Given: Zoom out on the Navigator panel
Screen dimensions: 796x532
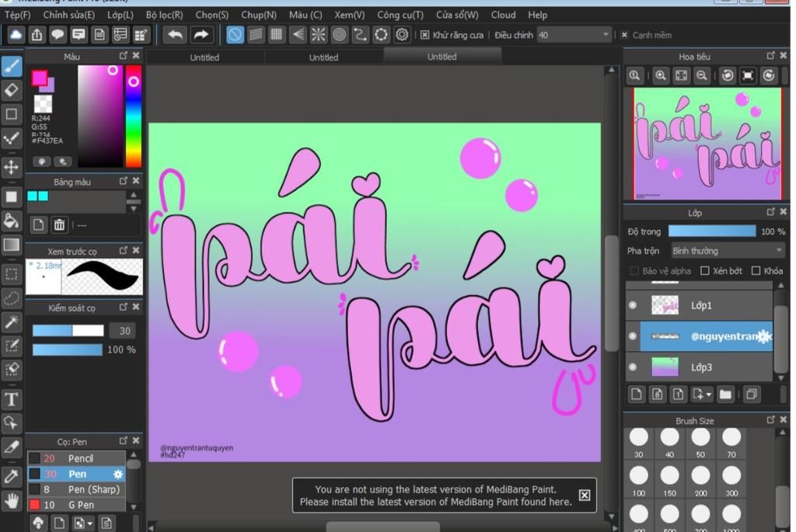Looking at the screenshot, I should pos(702,75).
